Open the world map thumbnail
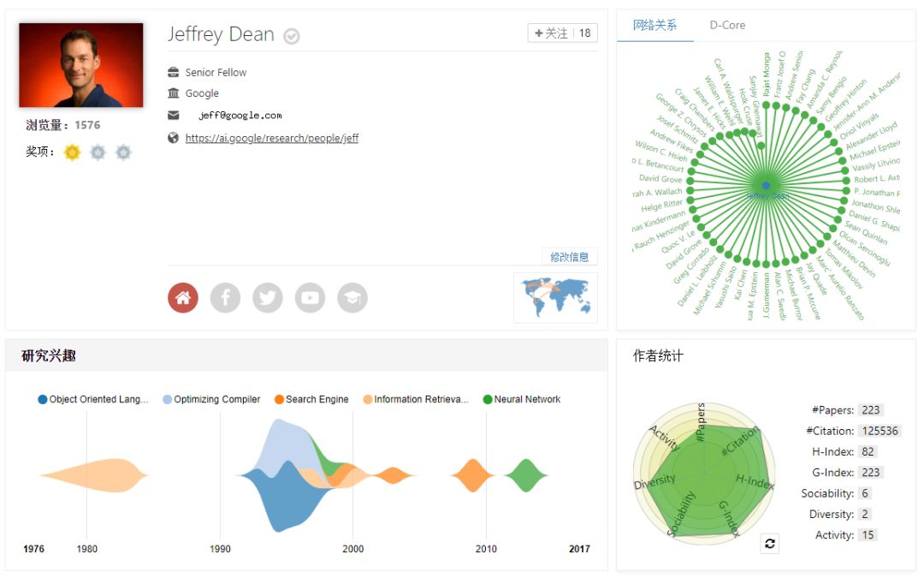924x578 pixels. (554, 297)
